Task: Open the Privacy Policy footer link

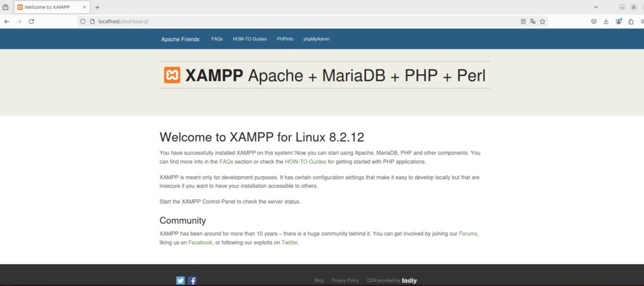Action: 345,281
